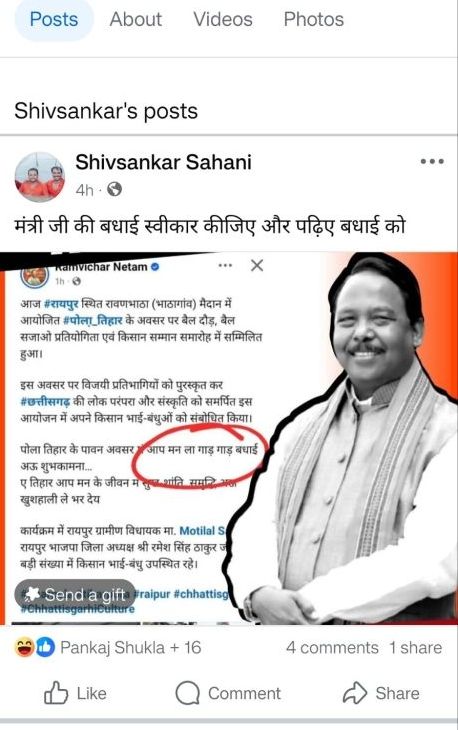Open the shared post image
The image size is (458, 730).
click(229, 438)
